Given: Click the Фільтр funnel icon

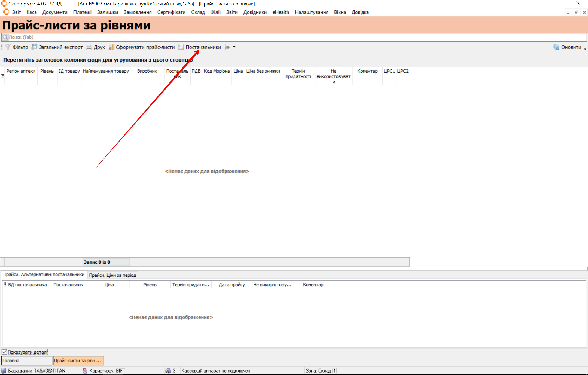Looking at the screenshot, I should tap(8, 47).
